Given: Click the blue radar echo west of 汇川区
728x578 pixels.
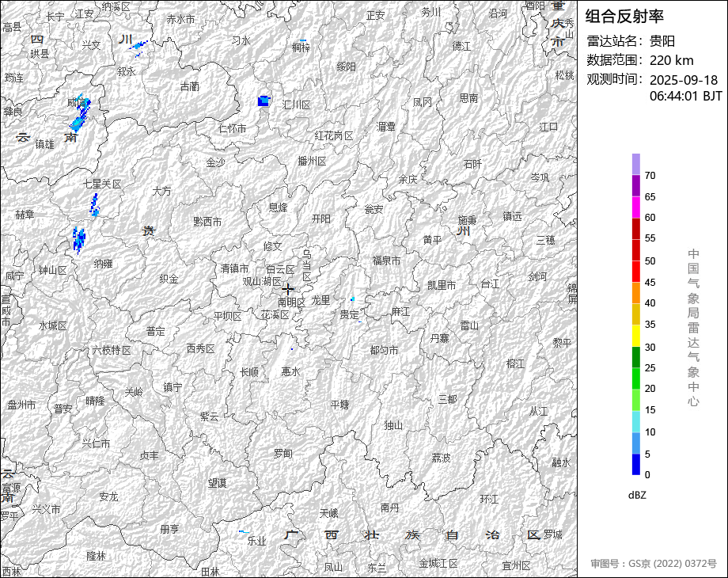Looking at the screenshot, I should (264, 101).
